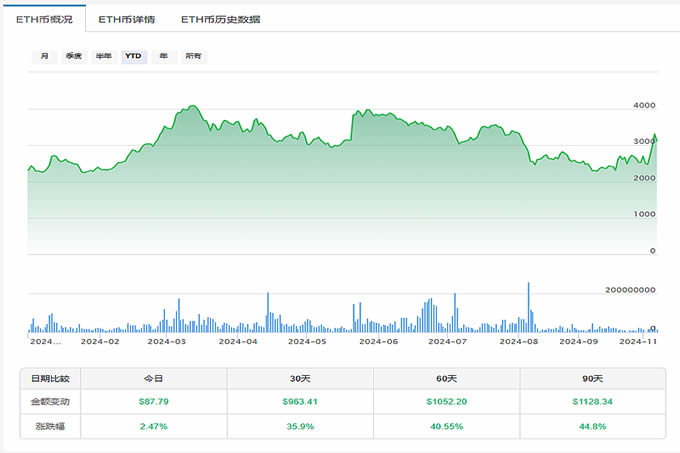Click the 金额变动 row label

click(x=51, y=402)
